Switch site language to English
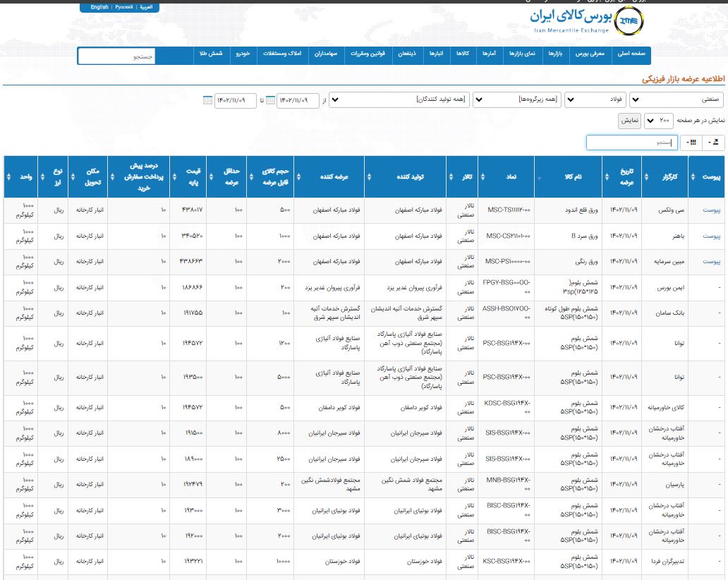The height and width of the screenshot is (580, 728). tap(99, 7)
